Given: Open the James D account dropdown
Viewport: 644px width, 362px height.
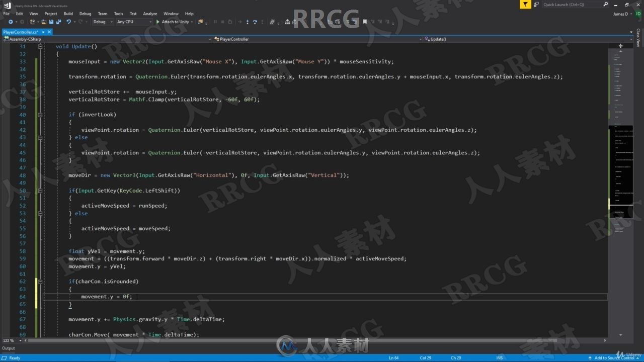Looking at the screenshot, I should pos(623,14).
